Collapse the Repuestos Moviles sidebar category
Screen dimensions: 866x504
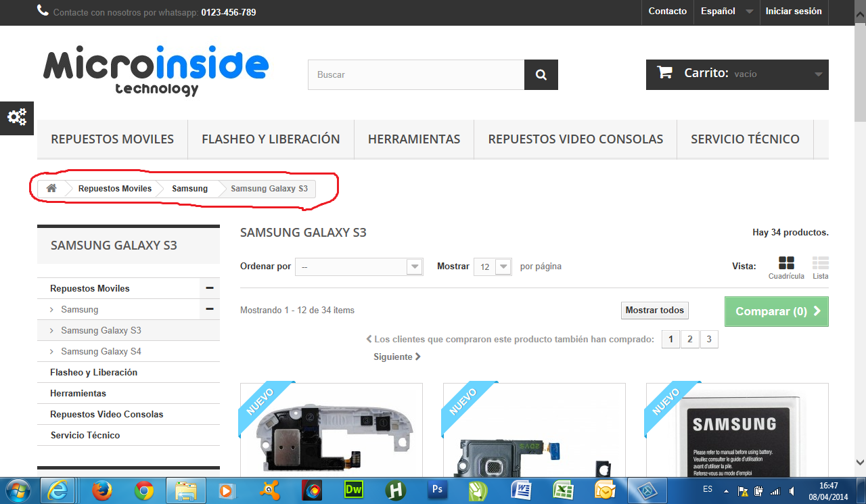210,288
